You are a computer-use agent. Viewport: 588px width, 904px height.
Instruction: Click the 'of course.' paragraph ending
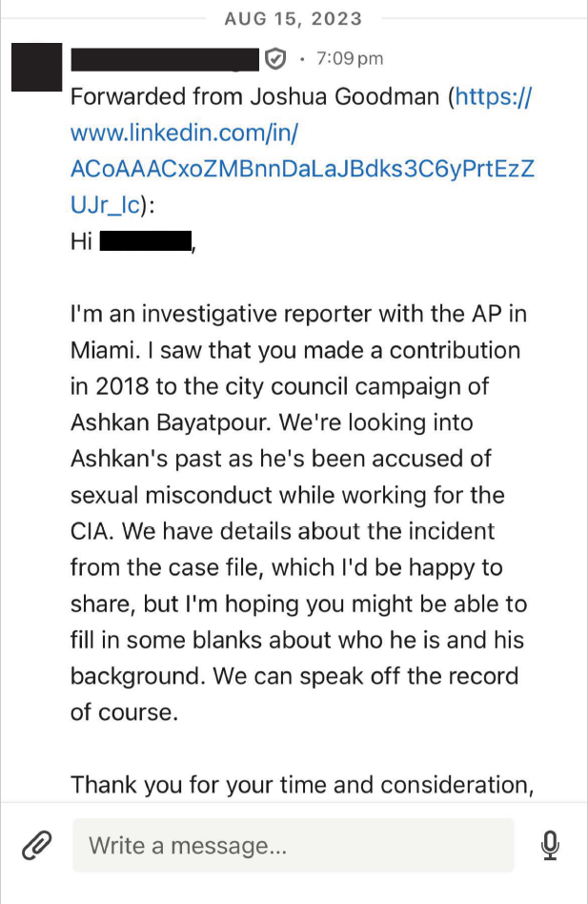[x=124, y=712]
